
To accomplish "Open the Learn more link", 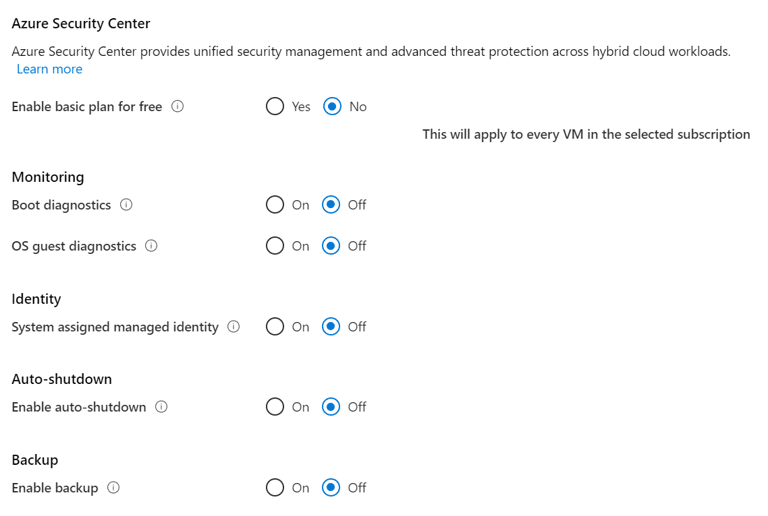I will [x=49, y=69].
